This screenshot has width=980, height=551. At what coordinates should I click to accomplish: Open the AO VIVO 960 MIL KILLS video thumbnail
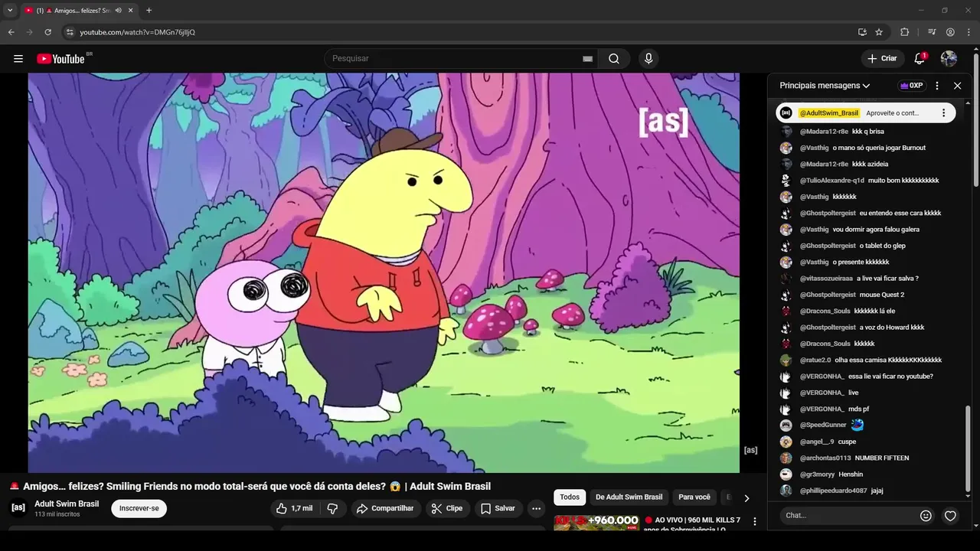pyautogui.click(x=596, y=523)
